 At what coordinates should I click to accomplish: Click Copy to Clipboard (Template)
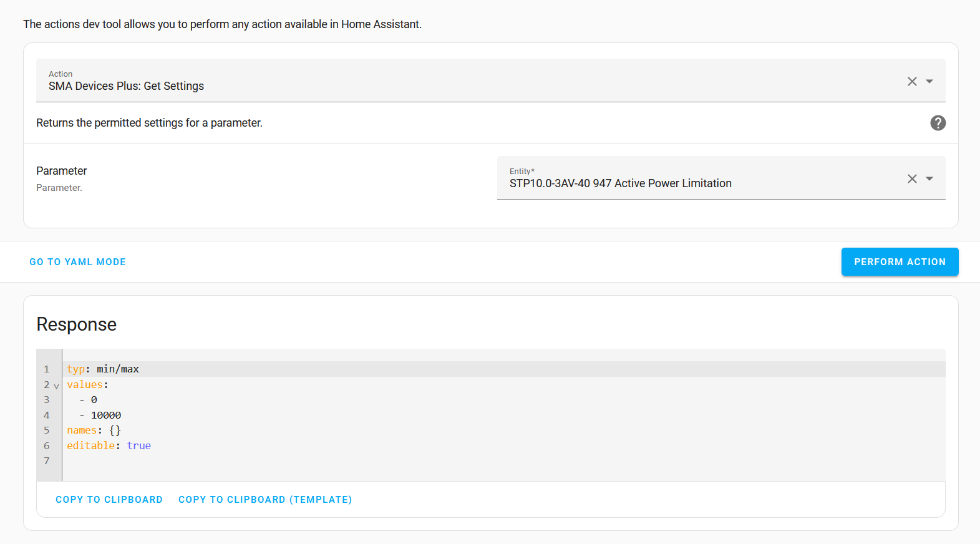265,500
